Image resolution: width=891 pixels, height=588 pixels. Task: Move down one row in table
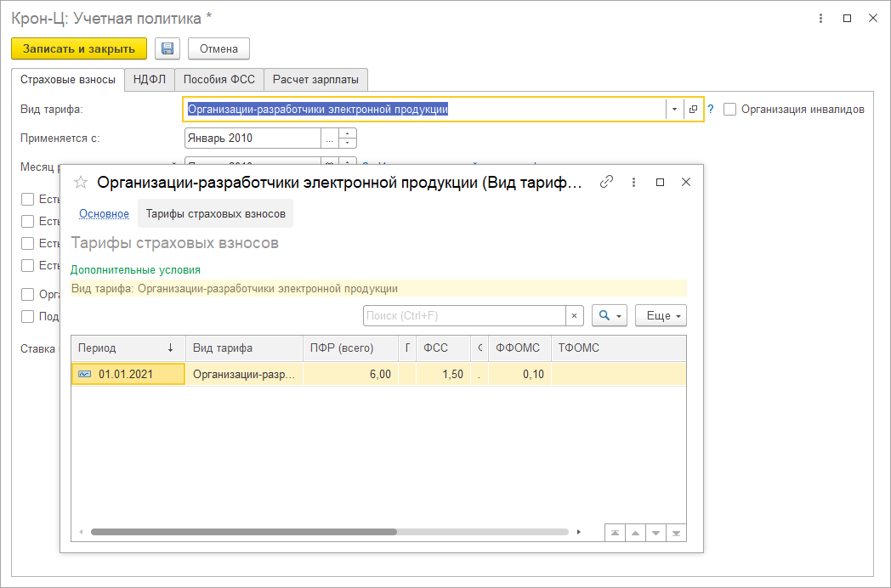click(655, 533)
